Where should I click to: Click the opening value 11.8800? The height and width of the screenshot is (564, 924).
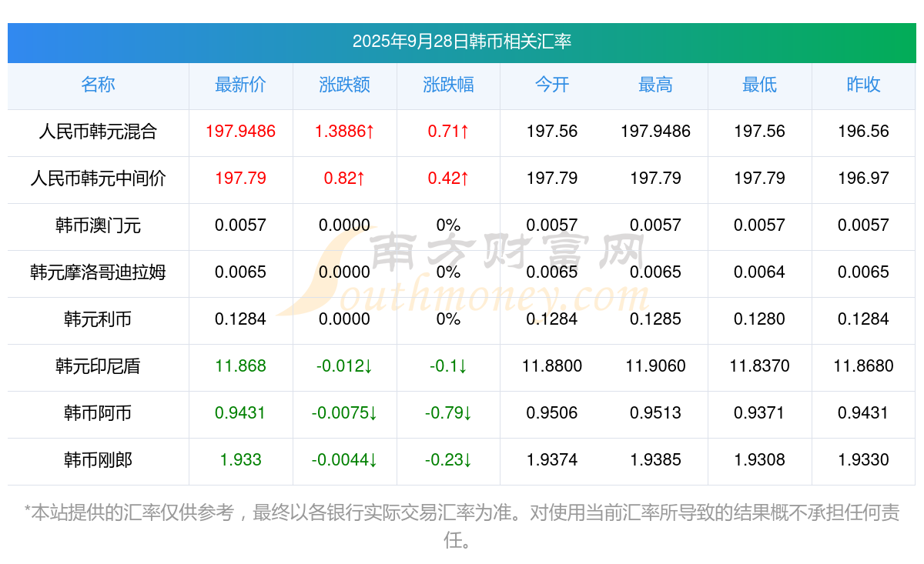552,366
